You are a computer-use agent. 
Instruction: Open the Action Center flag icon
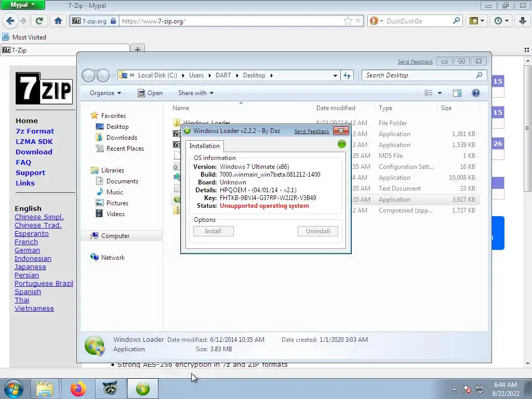tap(467, 390)
